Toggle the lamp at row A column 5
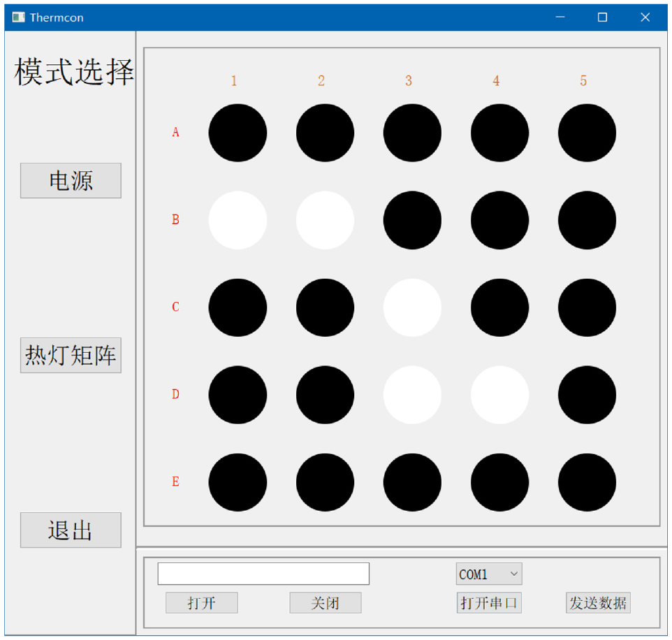Viewport: 672px width, 640px height. pyautogui.click(x=587, y=133)
